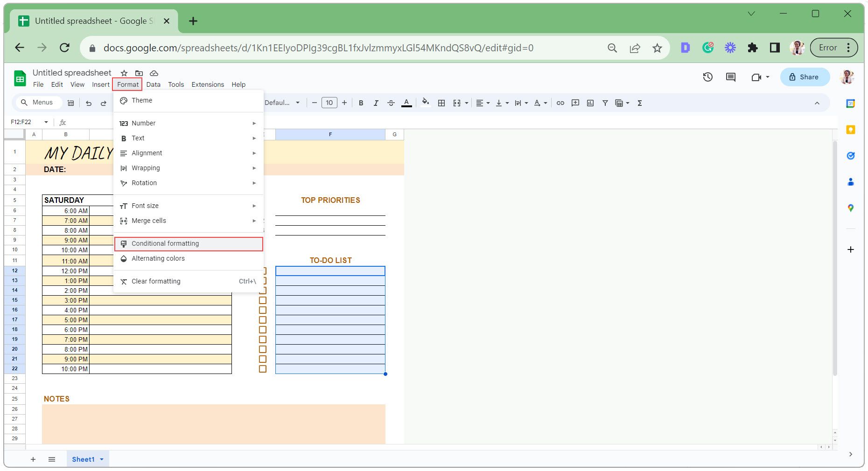This screenshot has height=471, width=868.
Task: Toggle bold formatting
Action: click(x=360, y=103)
